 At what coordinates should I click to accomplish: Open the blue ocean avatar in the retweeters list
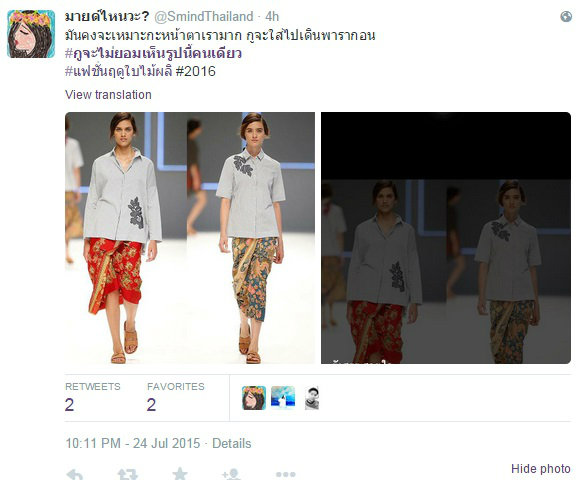tap(283, 397)
